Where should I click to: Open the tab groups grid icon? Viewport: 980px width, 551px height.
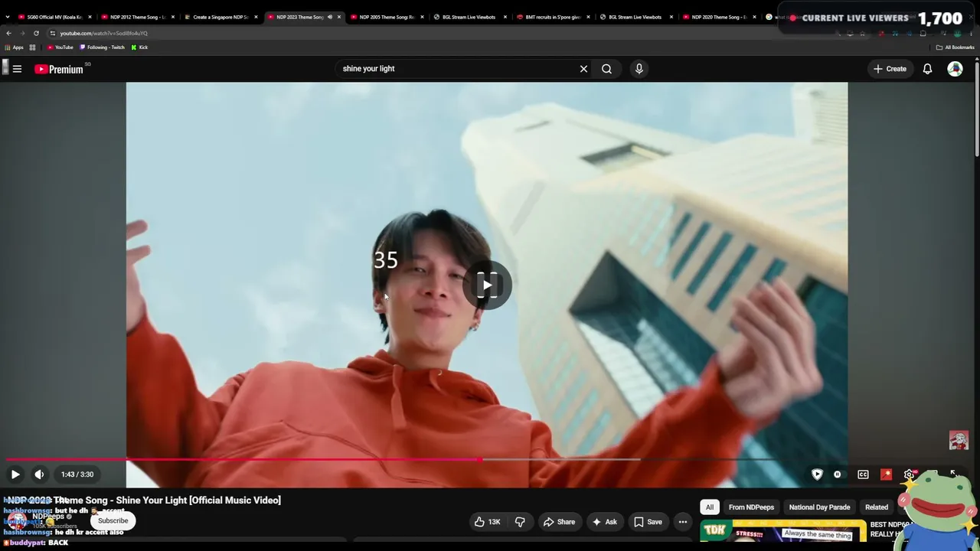[32, 47]
